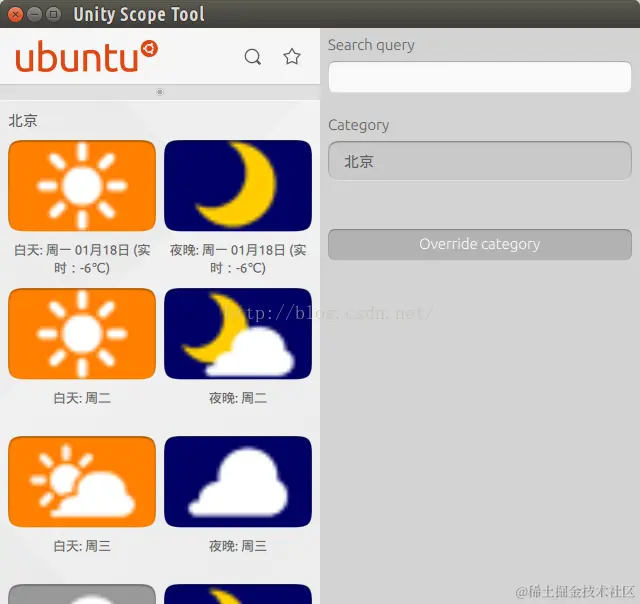Select the sunny Tuesday daytime tile
Viewport: 640px width, 604px height.
(x=82, y=333)
